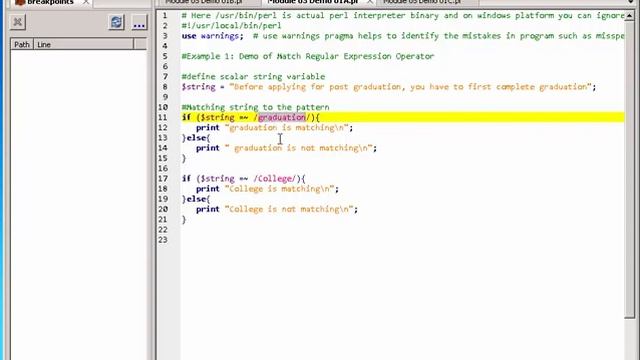Click line number 11 in the editor gutter
The height and width of the screenshot is (360, 640).
163,118
